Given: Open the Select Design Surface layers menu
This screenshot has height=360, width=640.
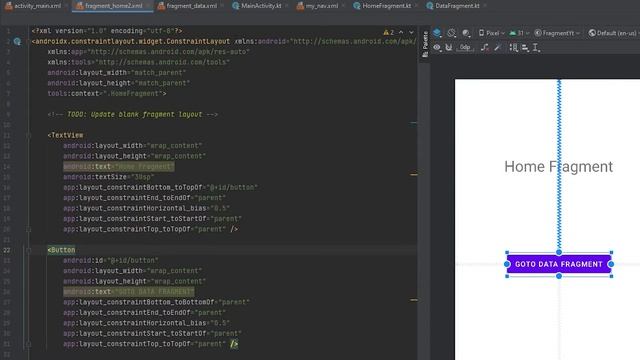Looking at the screenshot, I should click(x=437, y=33).
